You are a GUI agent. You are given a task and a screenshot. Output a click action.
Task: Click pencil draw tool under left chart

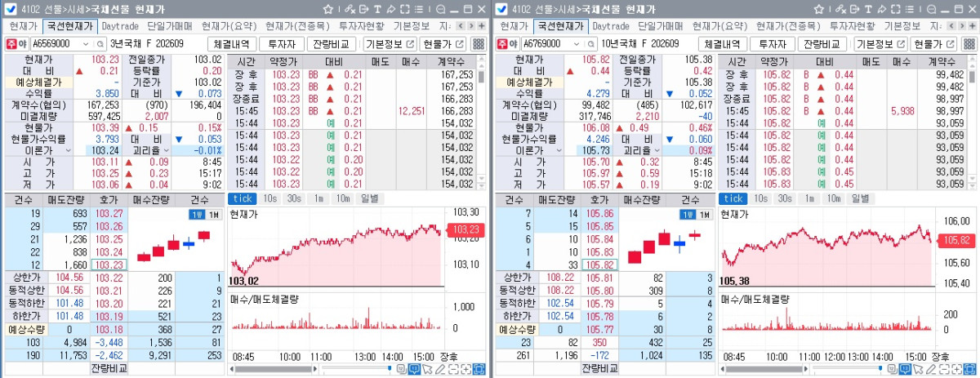439,369
